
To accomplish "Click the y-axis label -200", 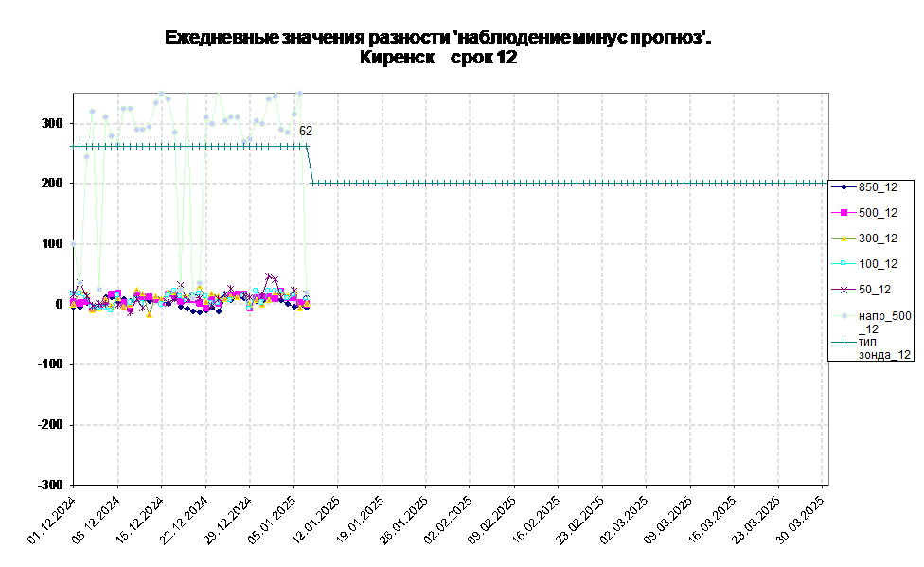I will tap(49, 424).
